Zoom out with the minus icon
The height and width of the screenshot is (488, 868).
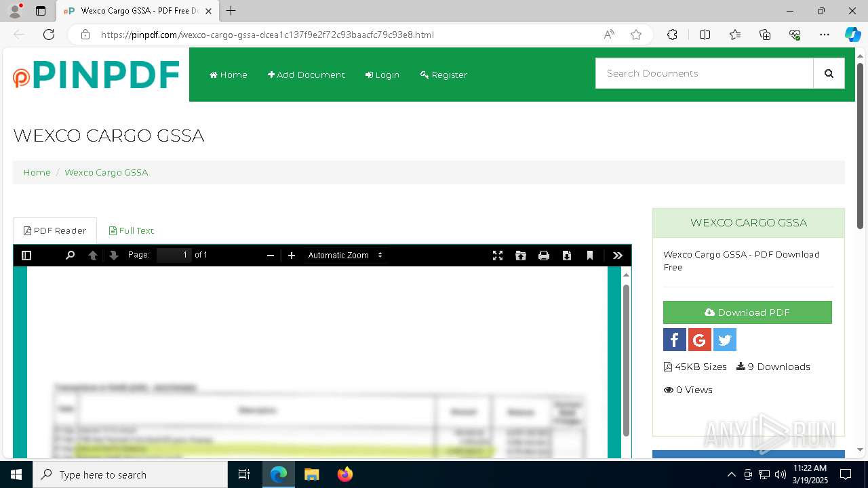click(271, 256)
